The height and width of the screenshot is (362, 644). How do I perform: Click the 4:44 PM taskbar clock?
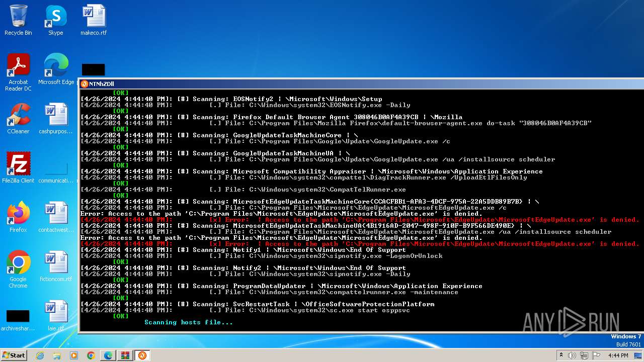click(x=618, y=355)
